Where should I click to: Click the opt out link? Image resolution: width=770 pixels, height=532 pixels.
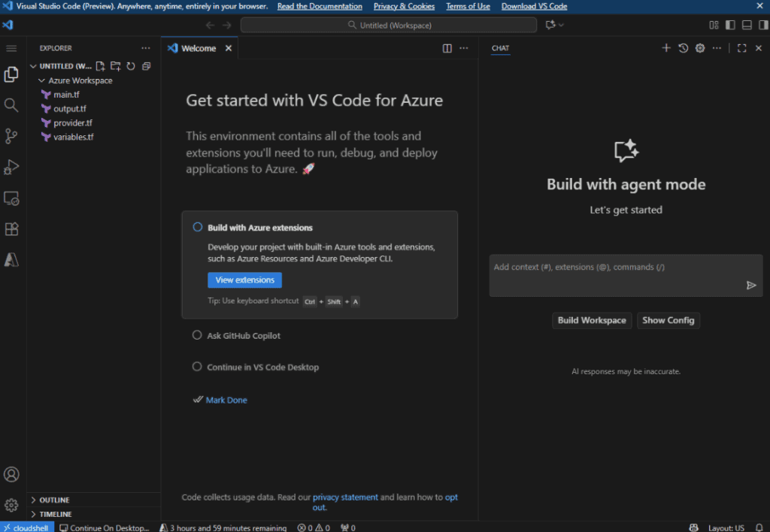pyautogui.click(x=451, y=497)
